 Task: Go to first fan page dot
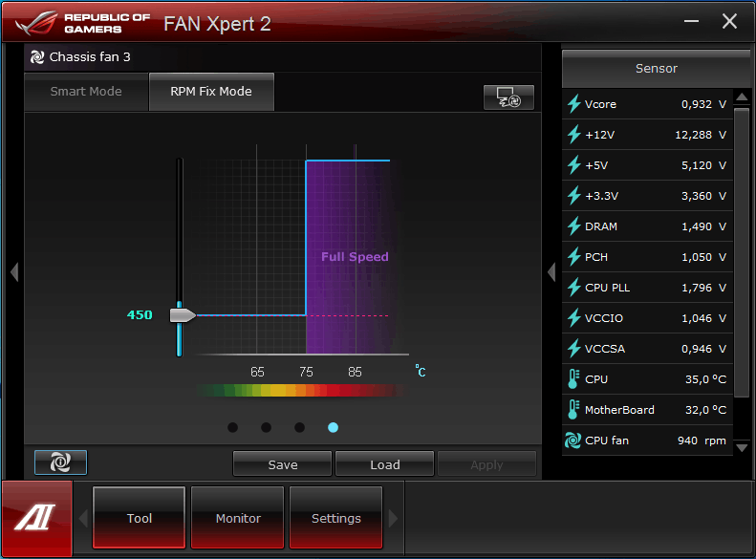(x=233, y=427)
